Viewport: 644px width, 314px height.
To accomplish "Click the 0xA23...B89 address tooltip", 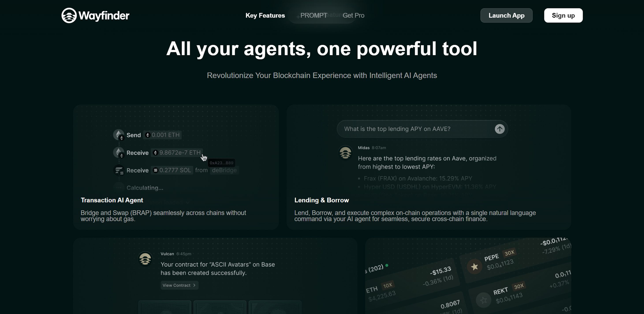I will coord(221,163).
